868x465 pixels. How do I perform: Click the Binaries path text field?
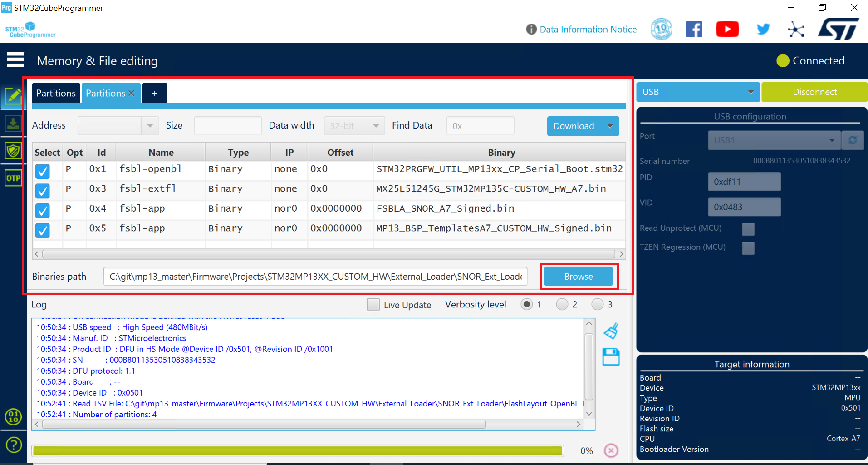315,277
